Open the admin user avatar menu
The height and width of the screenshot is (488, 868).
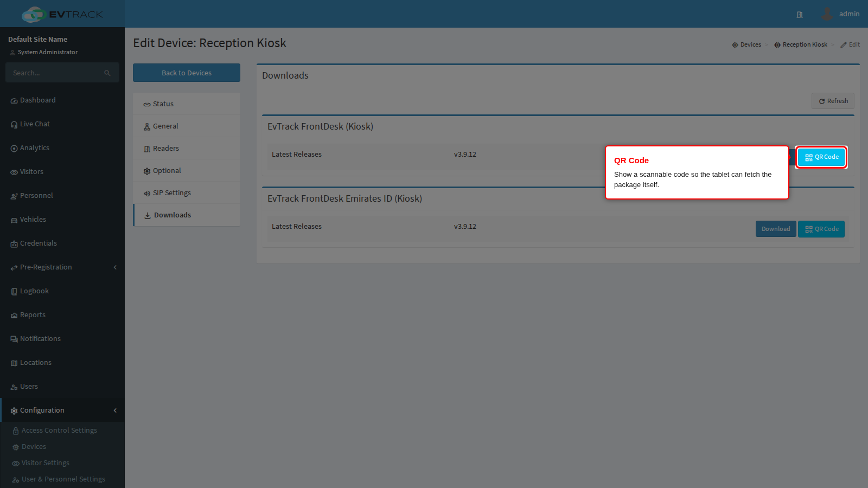[x=827, y=14]
